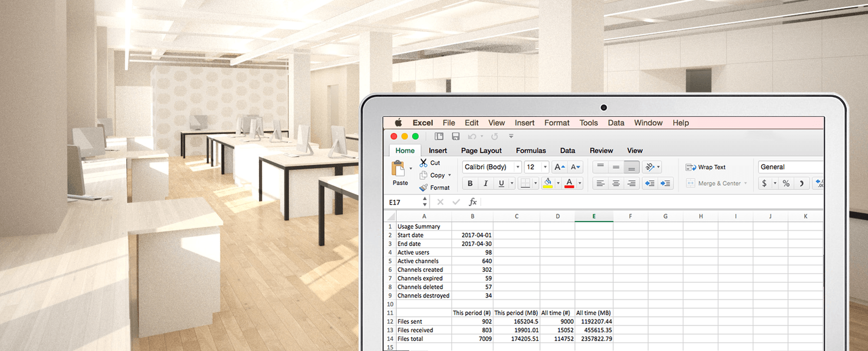Open the Window menu in menu bar

pos(648,123)
